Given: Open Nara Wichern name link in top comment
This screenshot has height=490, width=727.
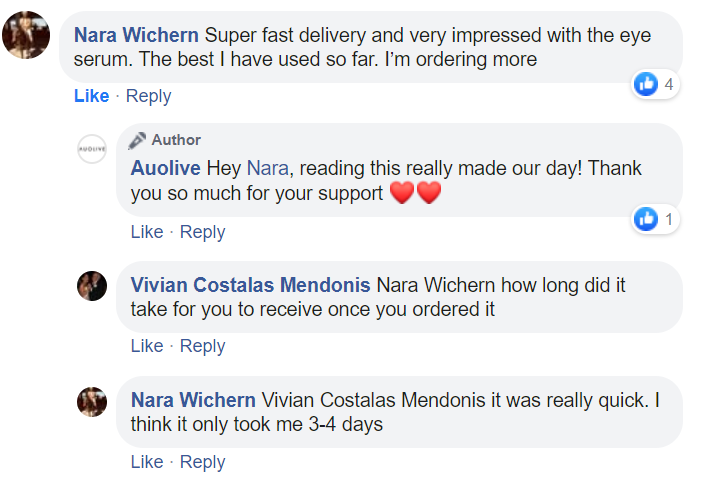Looking at the screenshot, I should click(137, 35).
